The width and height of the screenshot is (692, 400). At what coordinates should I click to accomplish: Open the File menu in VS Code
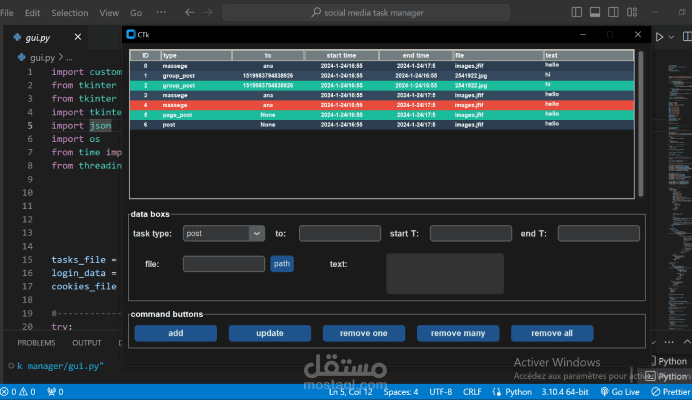[x=7, y=13]
